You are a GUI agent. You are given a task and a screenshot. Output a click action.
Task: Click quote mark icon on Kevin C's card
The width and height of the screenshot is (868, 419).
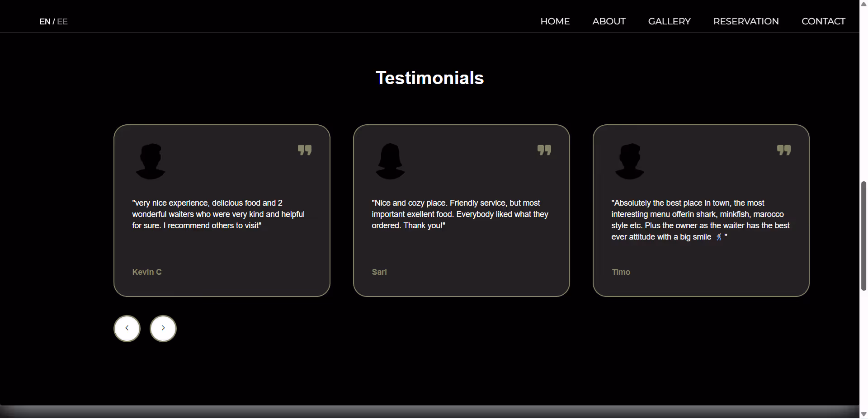point(305,150)
